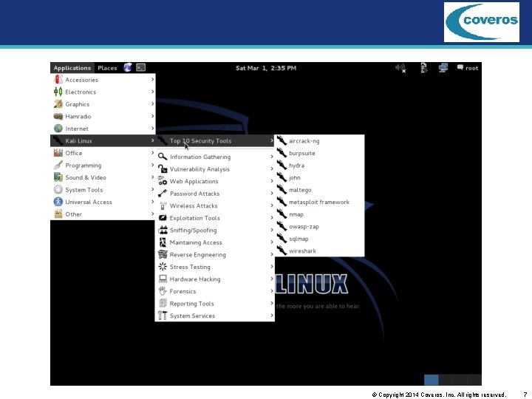The height and width of the screenshot is (399, 532).
Task: Open the Hardware Hacking submenu
Action: click(x=215, y=279)
